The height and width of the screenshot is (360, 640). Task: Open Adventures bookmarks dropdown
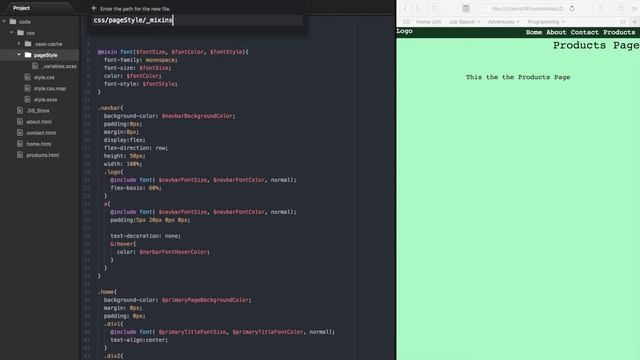point(504,22)
